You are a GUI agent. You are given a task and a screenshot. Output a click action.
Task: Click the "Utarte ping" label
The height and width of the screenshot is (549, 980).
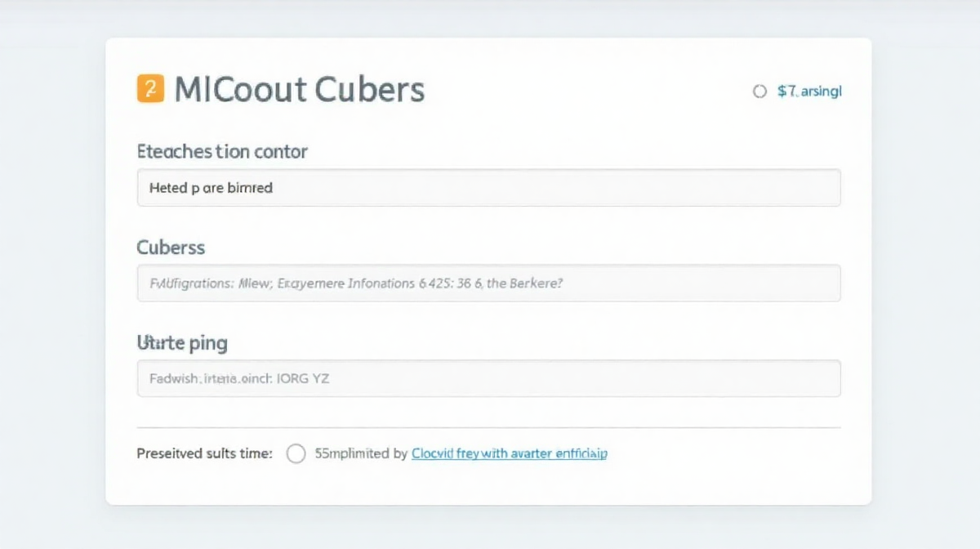181,342
